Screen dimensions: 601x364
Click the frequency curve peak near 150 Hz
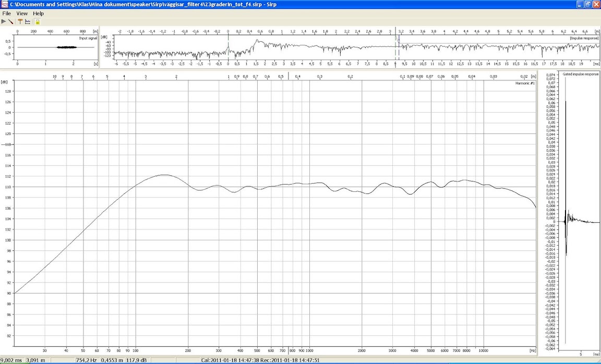point(164,175)
